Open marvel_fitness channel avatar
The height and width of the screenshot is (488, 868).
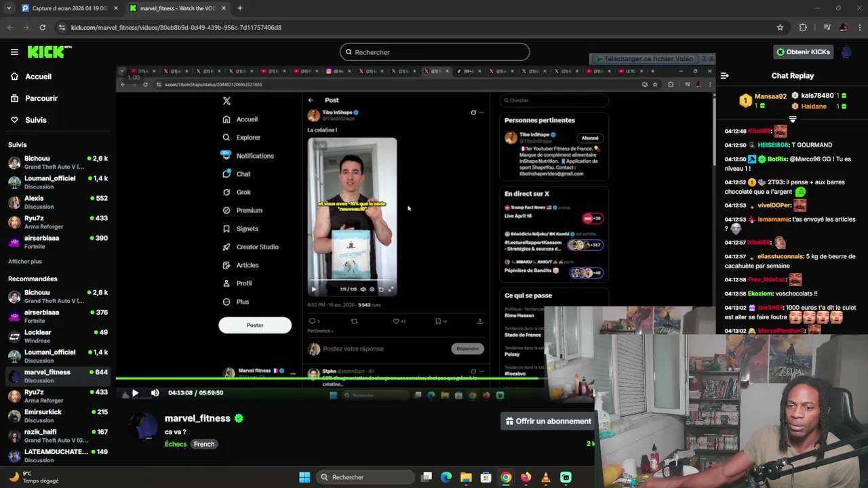tap(142, 426)
